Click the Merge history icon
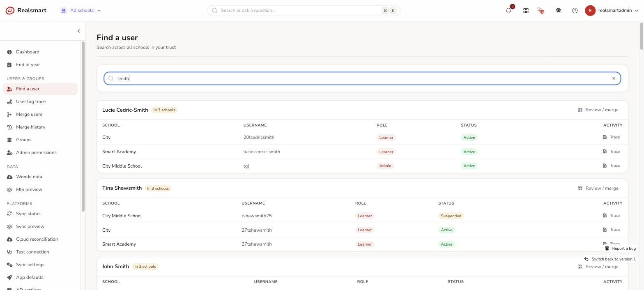Viewport: 644px width, 290px height. [x=9, y=127]
